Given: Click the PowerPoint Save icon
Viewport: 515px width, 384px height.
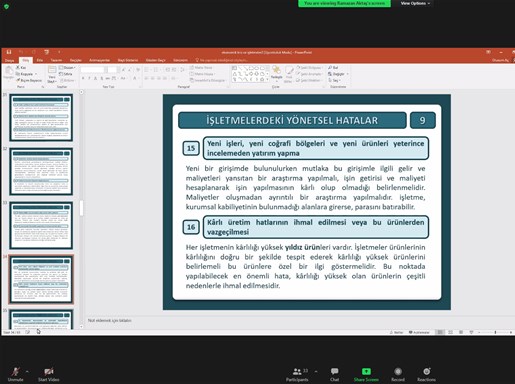Looking at the screenshot, I should click(9, 52).
